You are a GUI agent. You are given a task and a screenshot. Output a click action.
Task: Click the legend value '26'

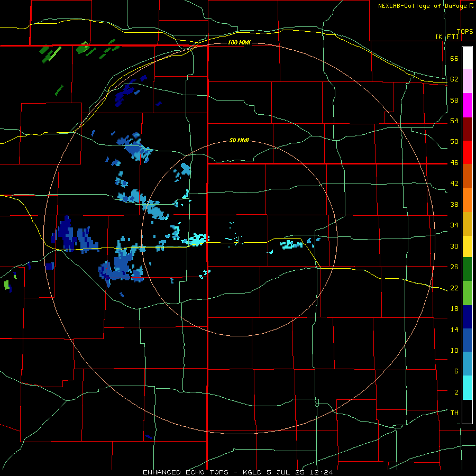[x=454, y=267]
